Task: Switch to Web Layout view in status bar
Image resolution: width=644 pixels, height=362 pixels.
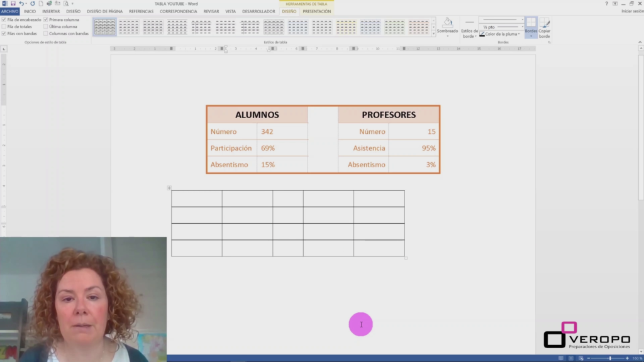Action: [x=580, y=358]
